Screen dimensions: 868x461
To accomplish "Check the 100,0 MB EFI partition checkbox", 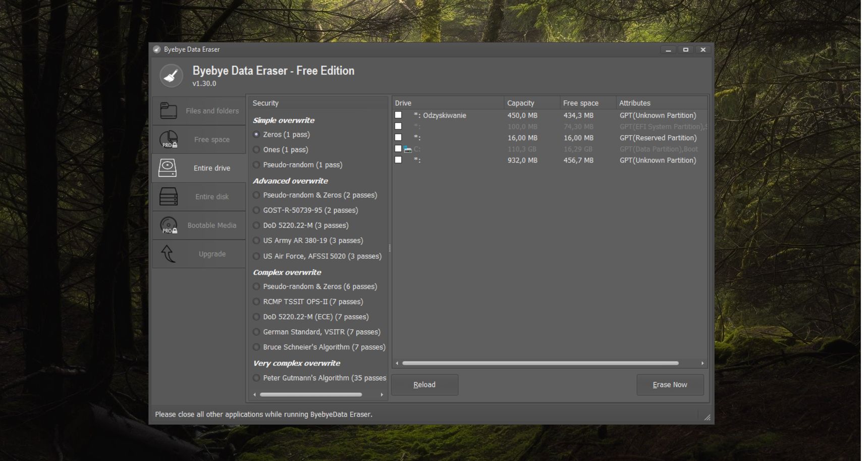I will point(398,126).
